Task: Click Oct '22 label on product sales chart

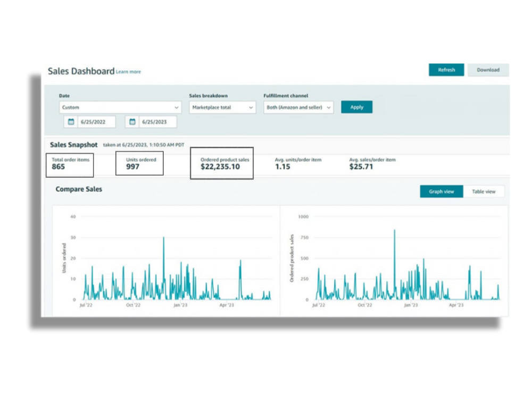Action: 365,305
